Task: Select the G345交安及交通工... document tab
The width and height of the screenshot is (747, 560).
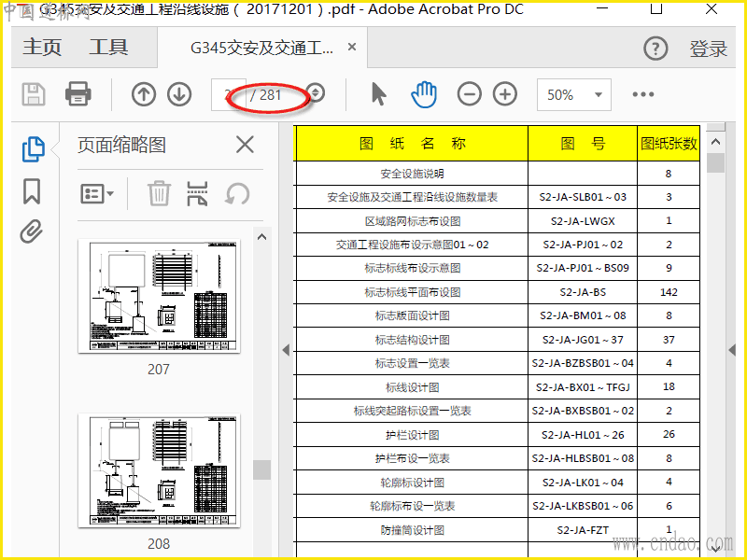Action: pos(261,48)
